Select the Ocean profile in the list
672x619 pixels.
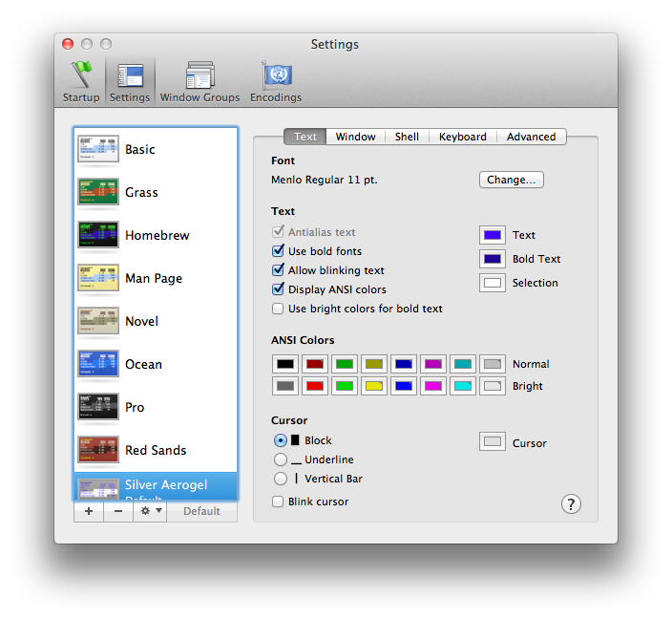(143, 364)
